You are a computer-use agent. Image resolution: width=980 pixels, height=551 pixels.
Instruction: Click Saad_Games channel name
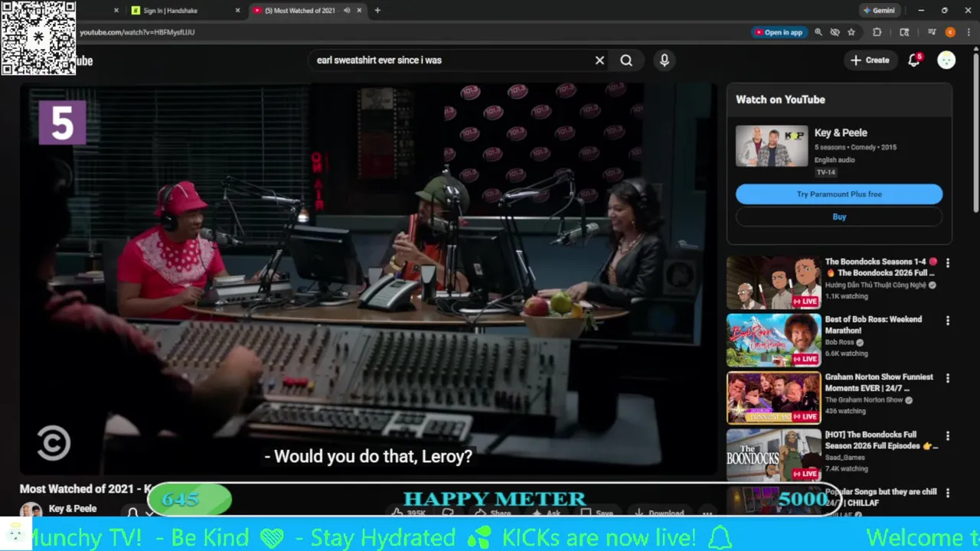point(845,458)
